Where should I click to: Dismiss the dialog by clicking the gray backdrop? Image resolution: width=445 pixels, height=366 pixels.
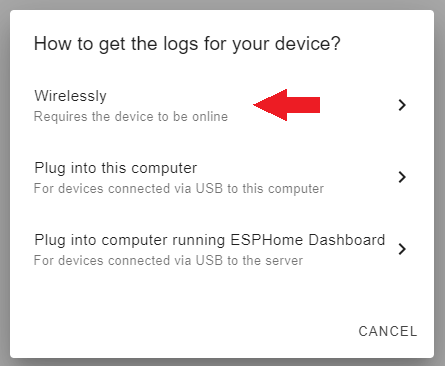[5, 183]
